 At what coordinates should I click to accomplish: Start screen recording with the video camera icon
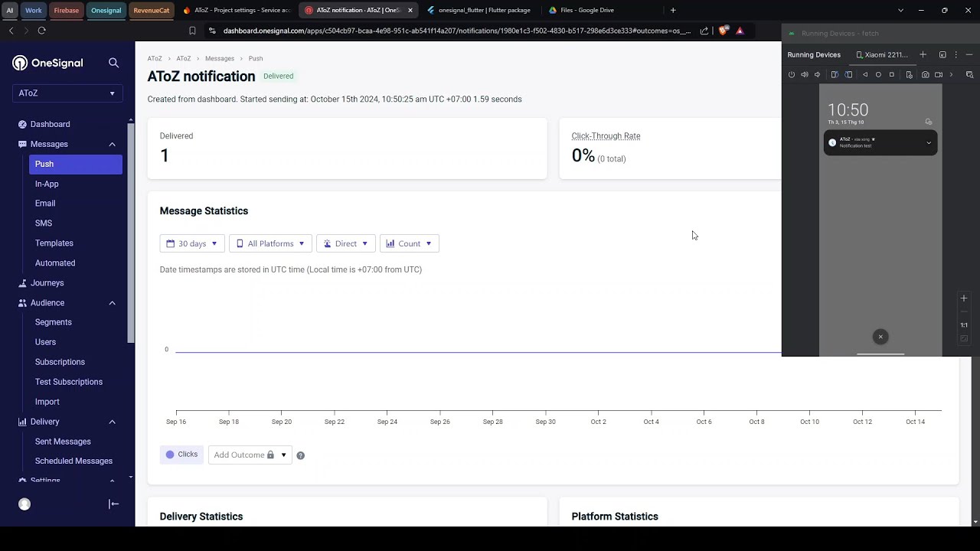point(939,74)
